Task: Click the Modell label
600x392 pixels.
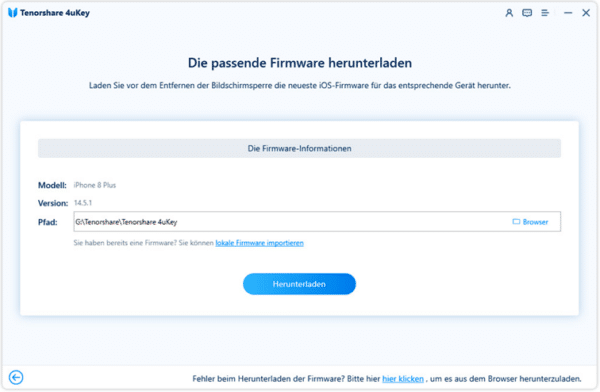Action: click(x=52, y=185)
